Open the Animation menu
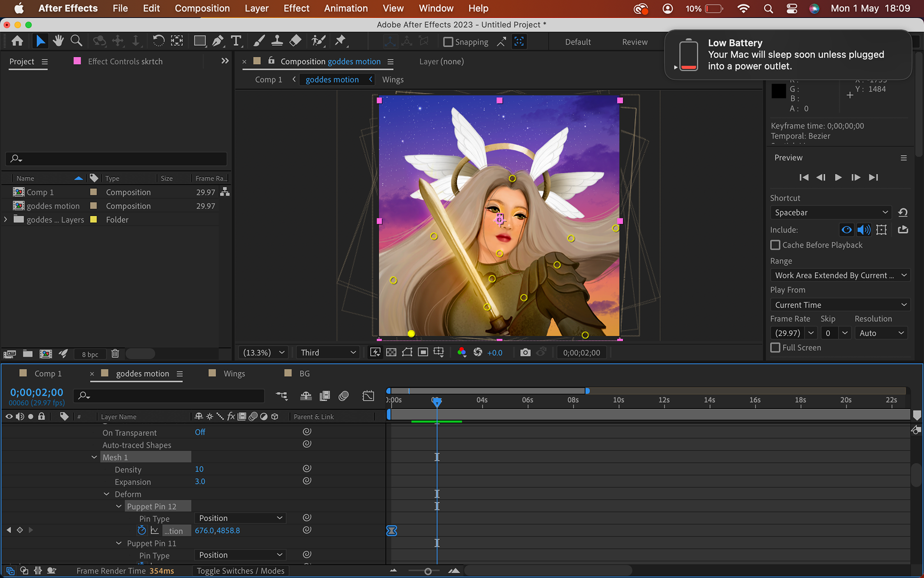Viewport: 924px width, 578px height. (346, 8)
